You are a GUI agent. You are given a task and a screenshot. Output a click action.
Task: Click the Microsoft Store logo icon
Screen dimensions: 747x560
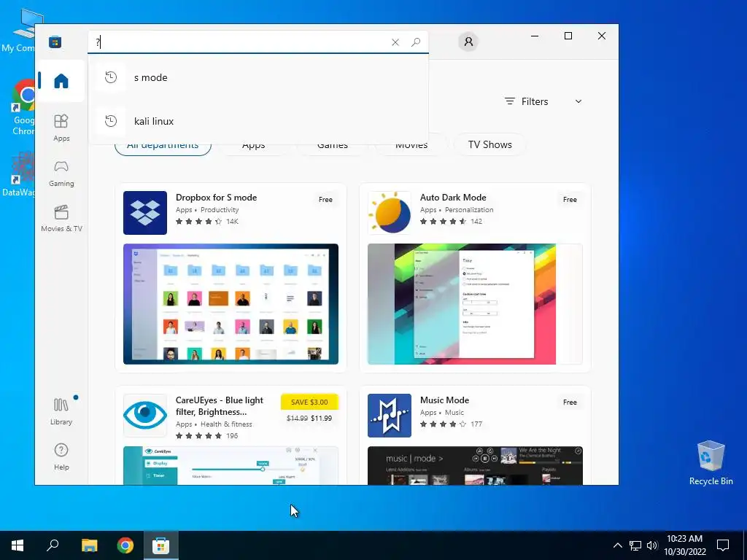[55, 42]
